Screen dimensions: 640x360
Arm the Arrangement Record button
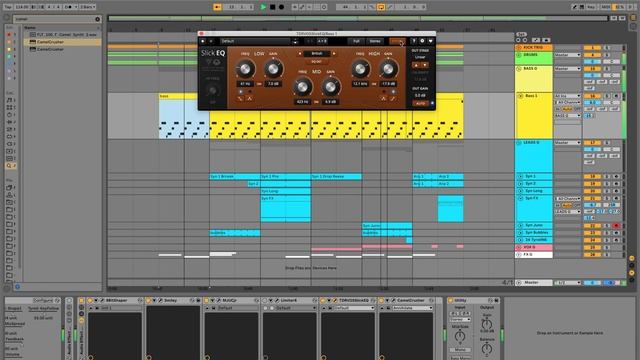pos(281,7)
